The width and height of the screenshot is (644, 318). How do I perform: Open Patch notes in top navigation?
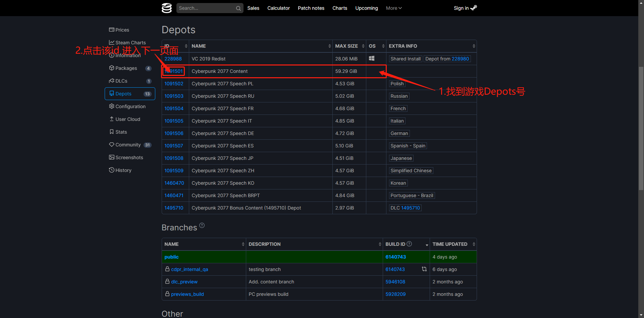[x=311, y=8]
